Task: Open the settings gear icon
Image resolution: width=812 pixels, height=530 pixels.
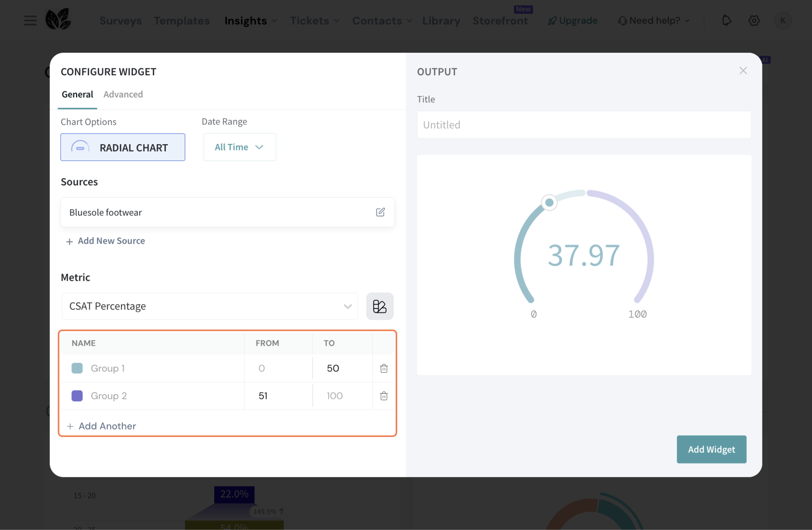Action: 754,21
